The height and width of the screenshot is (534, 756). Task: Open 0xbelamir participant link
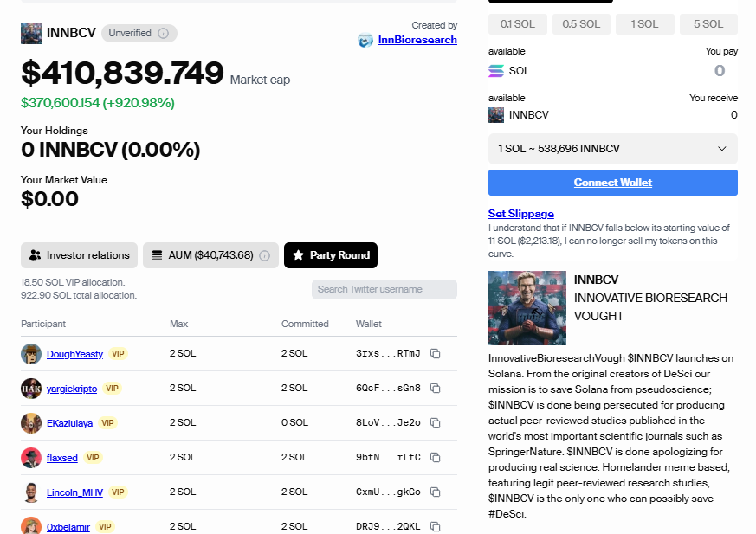pyautogui.click(x=68, y=527)
